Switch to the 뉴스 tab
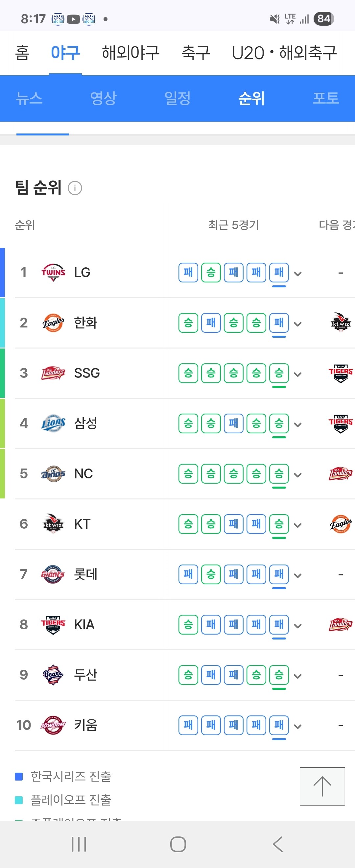The image size is (355, 868). 29,98
